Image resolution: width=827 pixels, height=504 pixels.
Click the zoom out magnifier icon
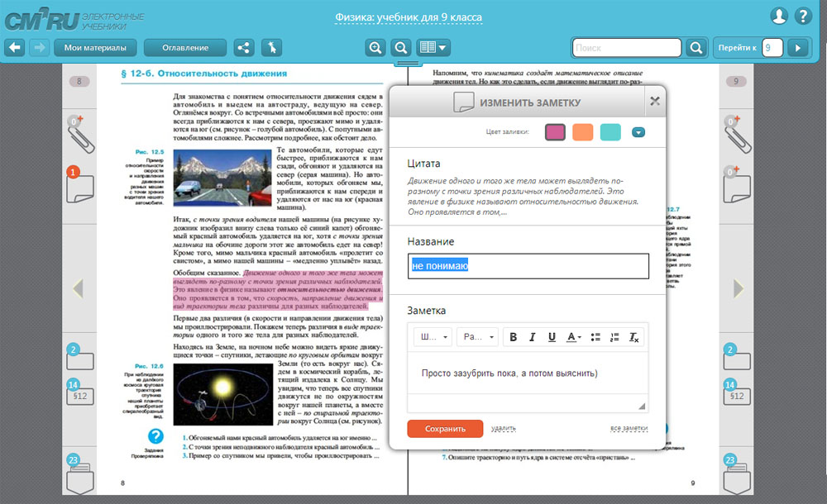[x=400, y=48]
